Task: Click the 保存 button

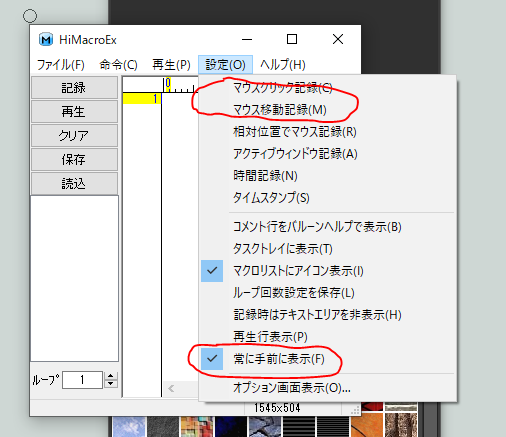Action: [x=74, y=160]
